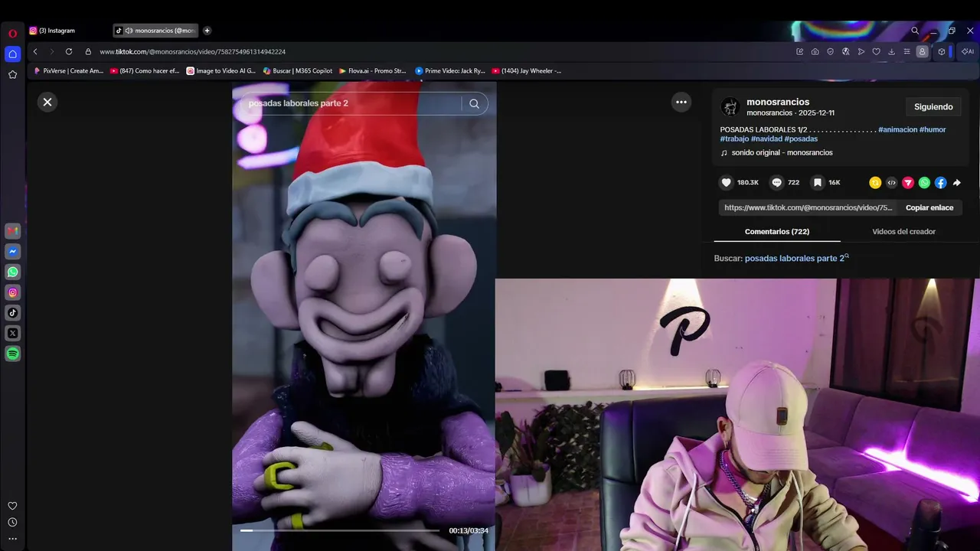The height and width of the screenshot is (551, 980).
Task: Open the monosrancios profile avatar
Action: pos(730,106)
